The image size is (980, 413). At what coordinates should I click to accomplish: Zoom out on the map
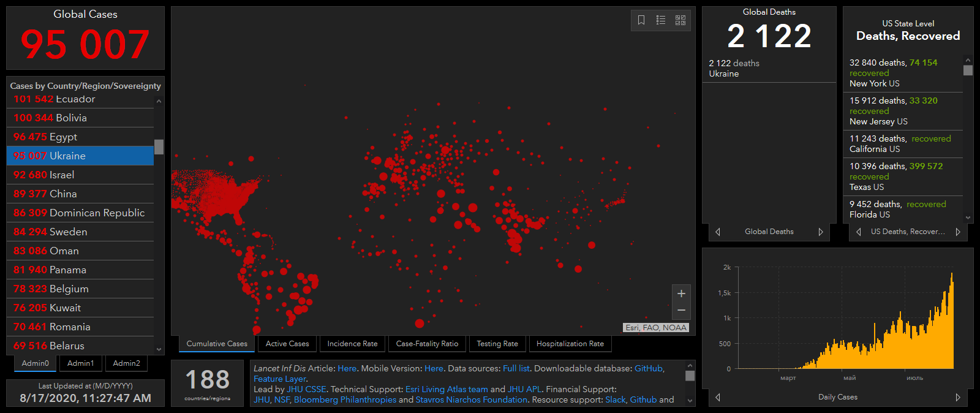681,311
